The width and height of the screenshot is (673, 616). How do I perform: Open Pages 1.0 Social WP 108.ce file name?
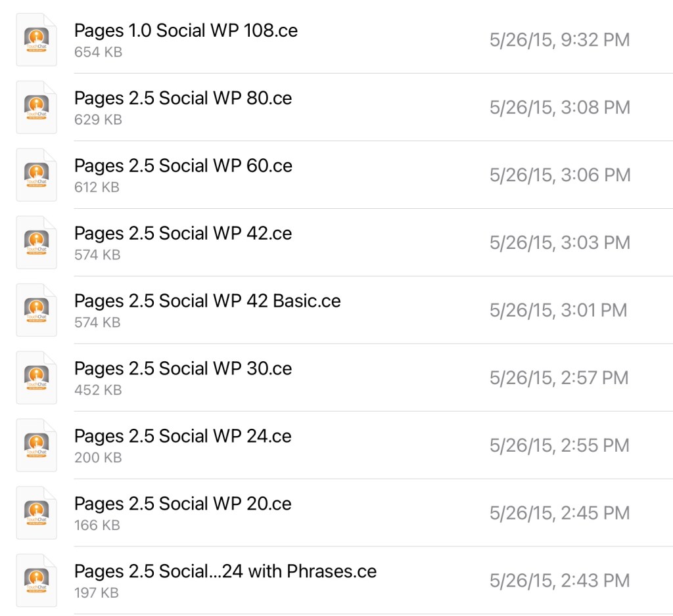(x=185, y=31)
